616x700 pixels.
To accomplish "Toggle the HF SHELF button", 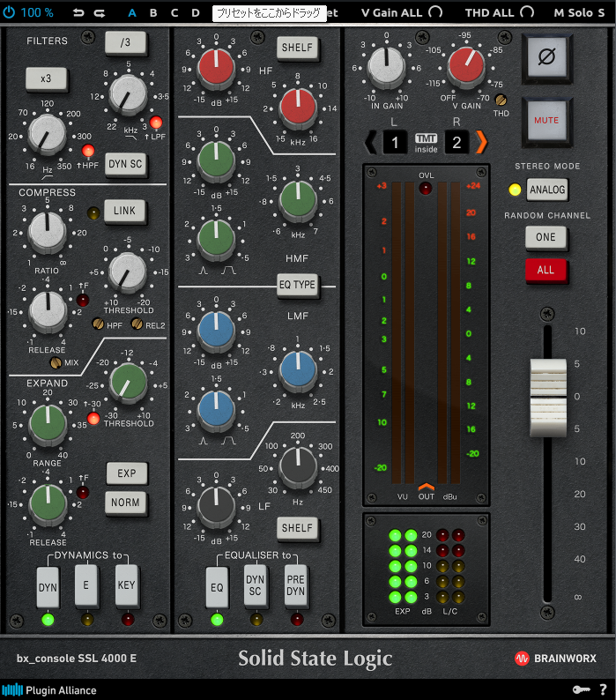I will [297, 48].
